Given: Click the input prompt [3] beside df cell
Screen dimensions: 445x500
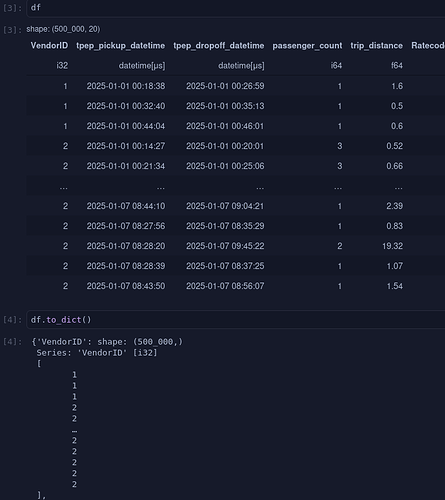Looking at the screenshot, I should click(x=12, y=8).
